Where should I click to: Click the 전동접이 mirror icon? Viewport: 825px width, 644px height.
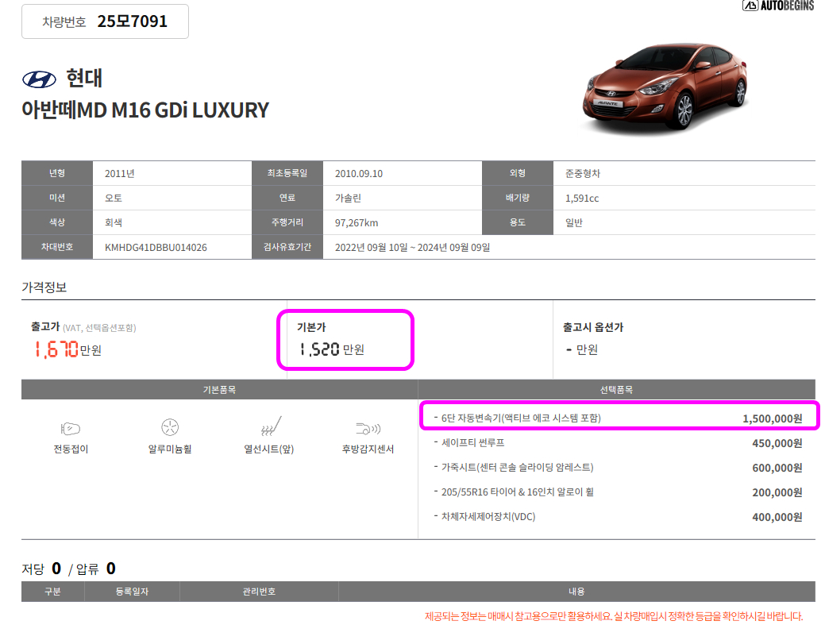click(x=71, y=429)
